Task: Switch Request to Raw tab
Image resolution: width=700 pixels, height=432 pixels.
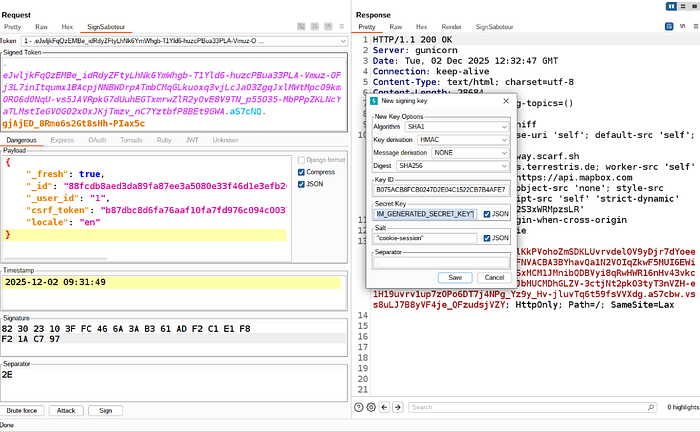Action: 42,27
